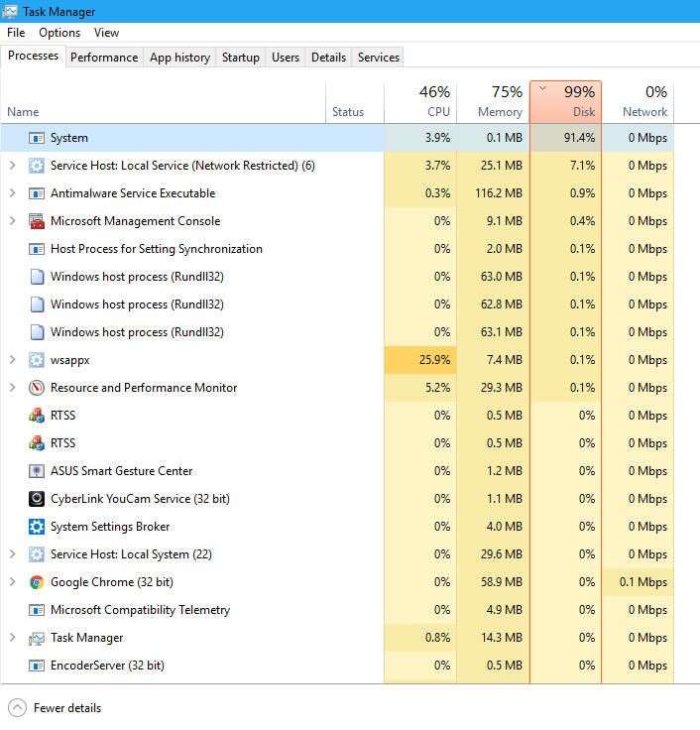Click the Task Manager process icon
Screen dimensions: 700x730
pos(37,638)
